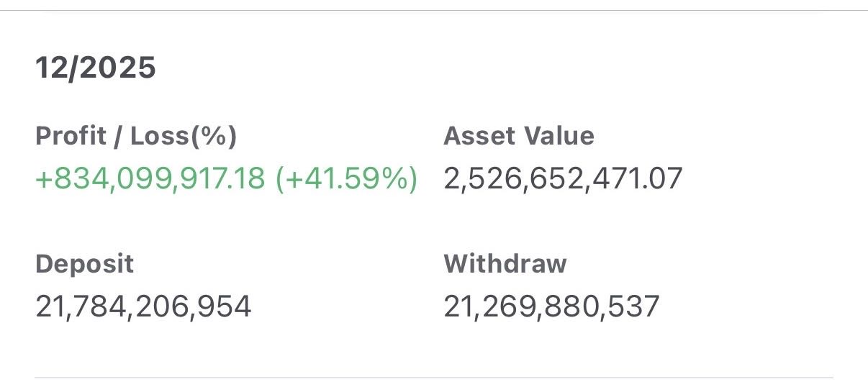The image size is (868, 392).
Task: Select the Deposit label
Action: pyautogui.click(x=84, y=264)
